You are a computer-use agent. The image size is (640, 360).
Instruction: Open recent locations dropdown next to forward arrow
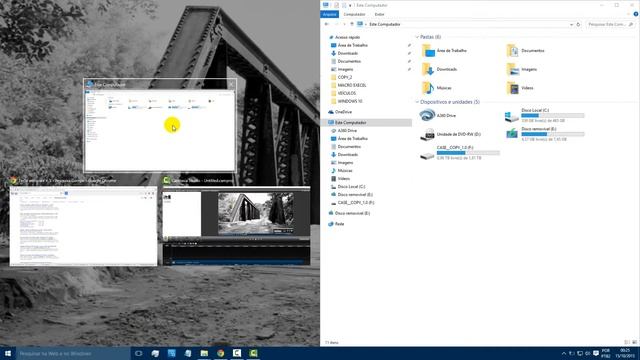point(344,24)
